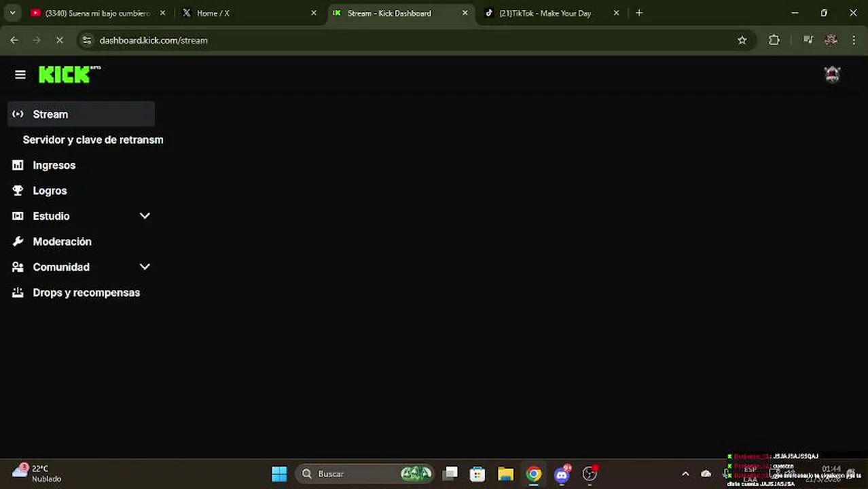The height and width of the screenshot is (489, 868).
Task: Open the OBS Studio taskbar icon
Action: (x=590, y=474)
